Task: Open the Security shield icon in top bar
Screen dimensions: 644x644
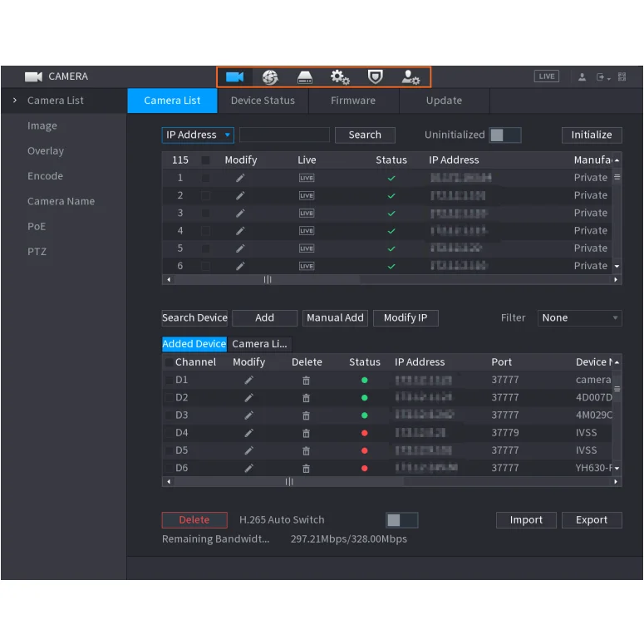Action: pos(375,76)
